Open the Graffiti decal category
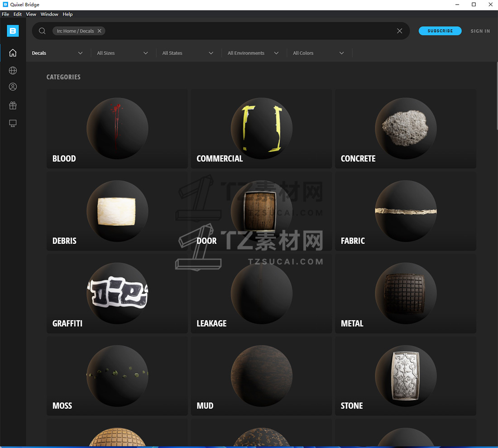This screenshot has height=448, width=498. click(117, 294)
